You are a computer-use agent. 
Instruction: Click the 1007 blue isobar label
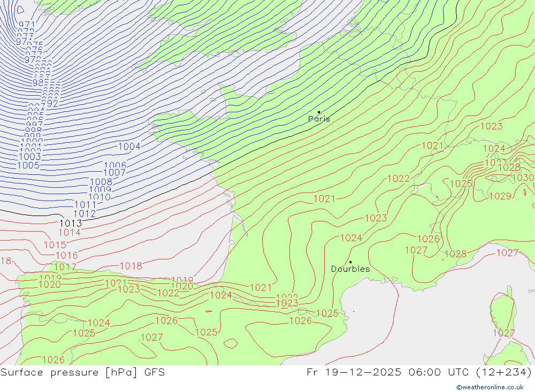click(x=114, y=173)
